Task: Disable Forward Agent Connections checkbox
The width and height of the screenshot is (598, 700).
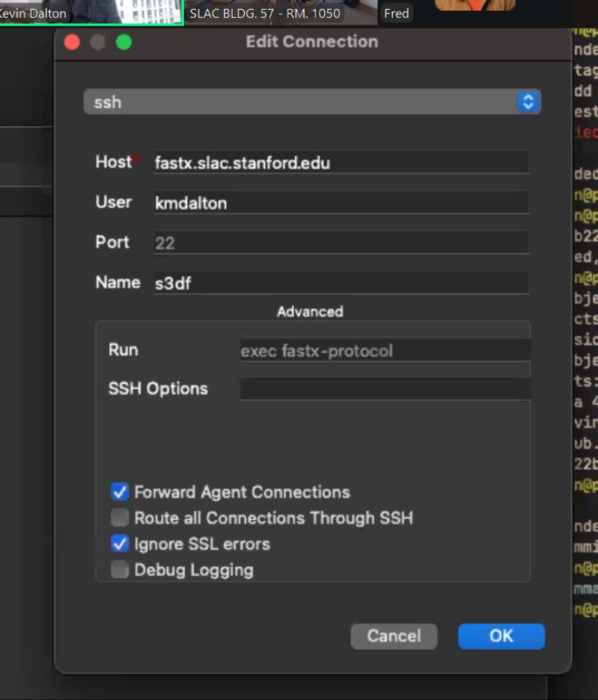Action: [120, 492]
